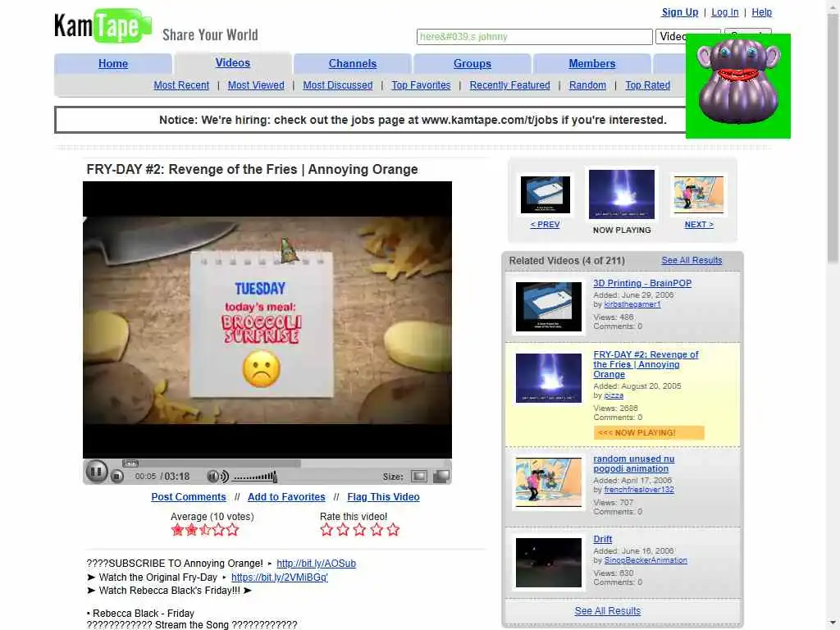Switch to the Channels tab

click(353, 64)
